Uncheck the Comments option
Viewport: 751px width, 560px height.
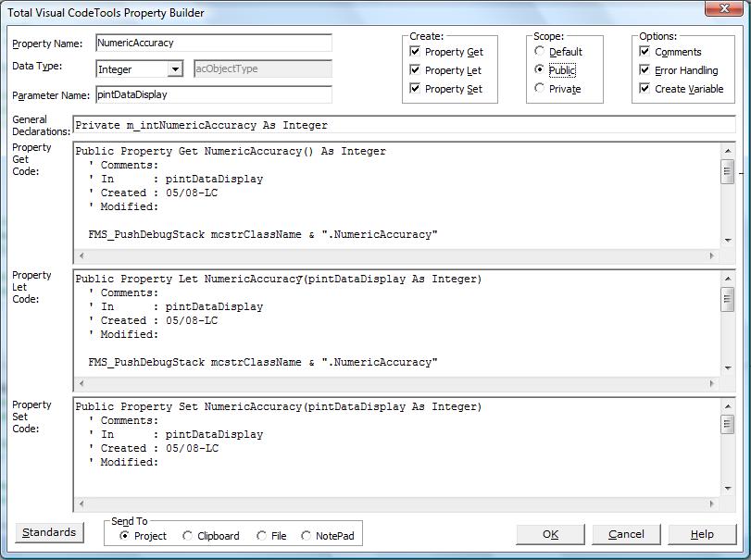click(x=645, y=51)
